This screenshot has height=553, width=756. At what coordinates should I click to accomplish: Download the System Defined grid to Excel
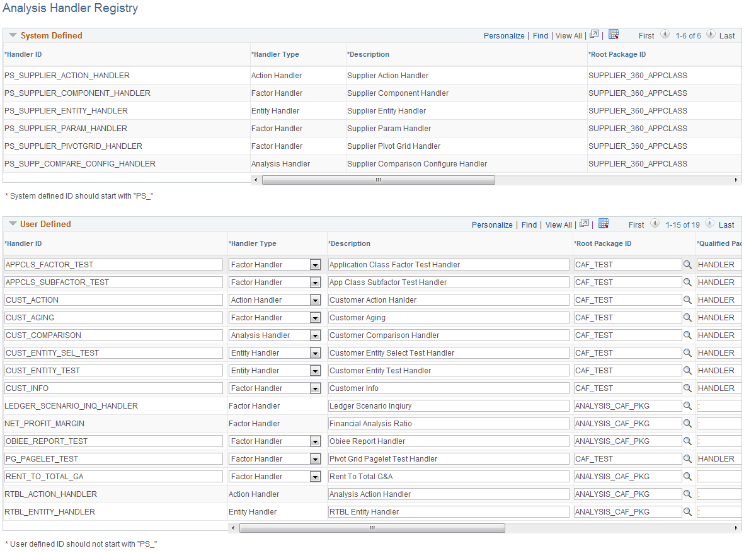[x=614, y=34]
